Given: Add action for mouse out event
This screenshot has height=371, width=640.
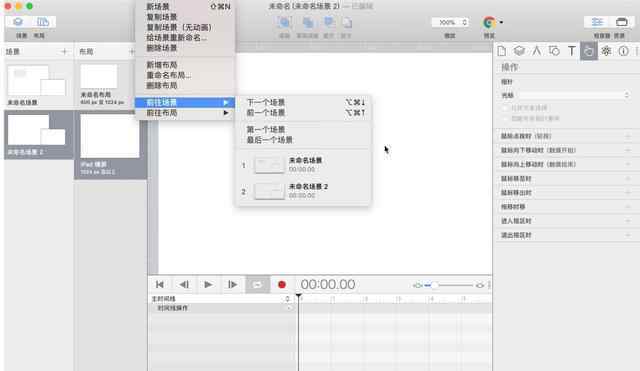Looking at the screenshot, I should click(x=628, y=193).
